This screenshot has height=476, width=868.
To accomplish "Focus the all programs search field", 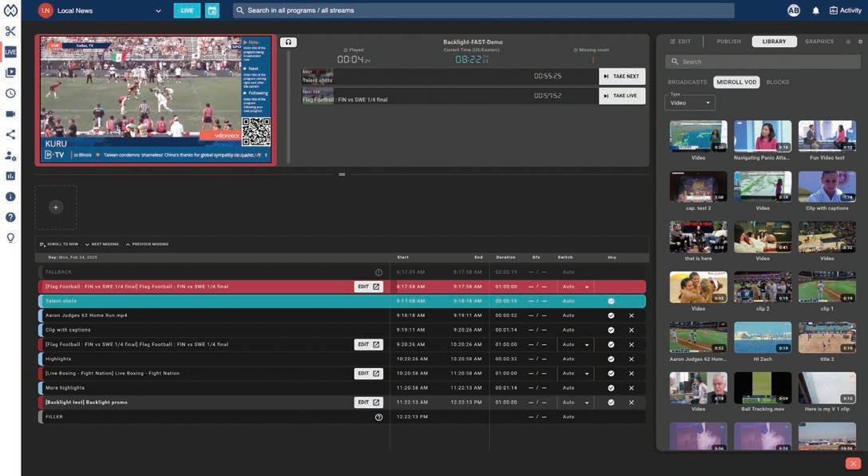I will [483, 10].
